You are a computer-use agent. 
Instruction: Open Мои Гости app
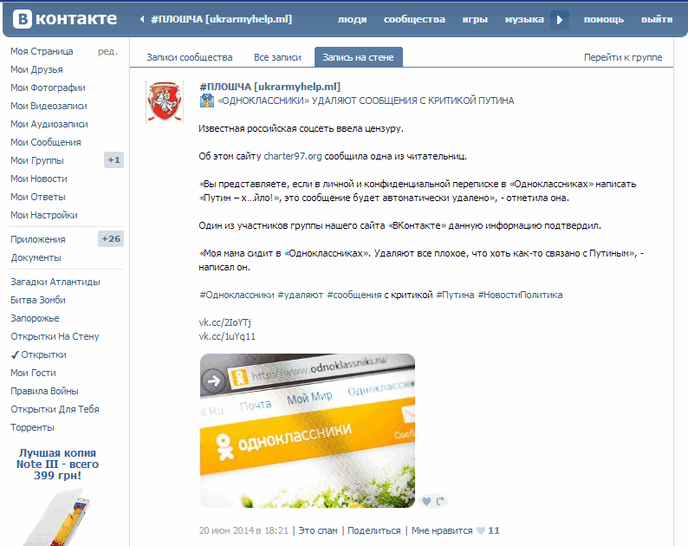click(x=33, y=373)
